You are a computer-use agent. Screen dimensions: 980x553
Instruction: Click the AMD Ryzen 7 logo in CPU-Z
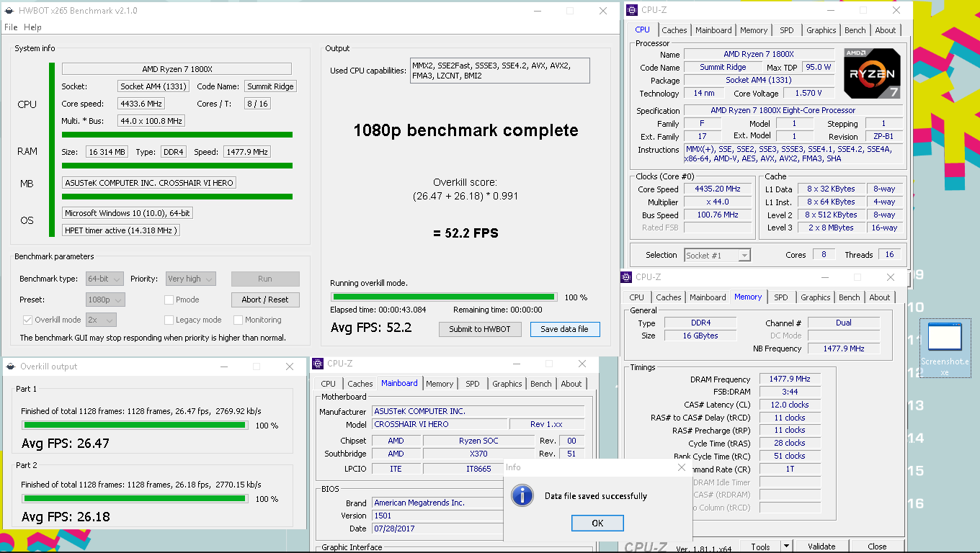[872, 73]
